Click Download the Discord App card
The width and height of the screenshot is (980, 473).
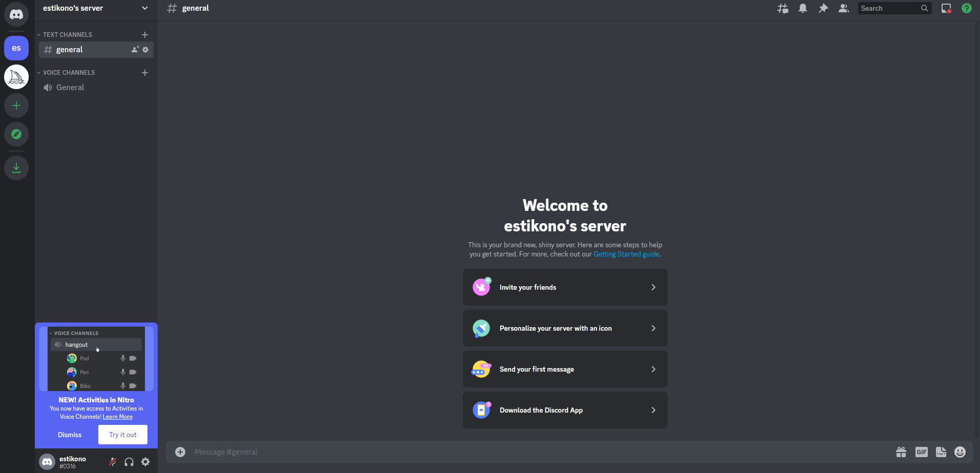(565, 410)
